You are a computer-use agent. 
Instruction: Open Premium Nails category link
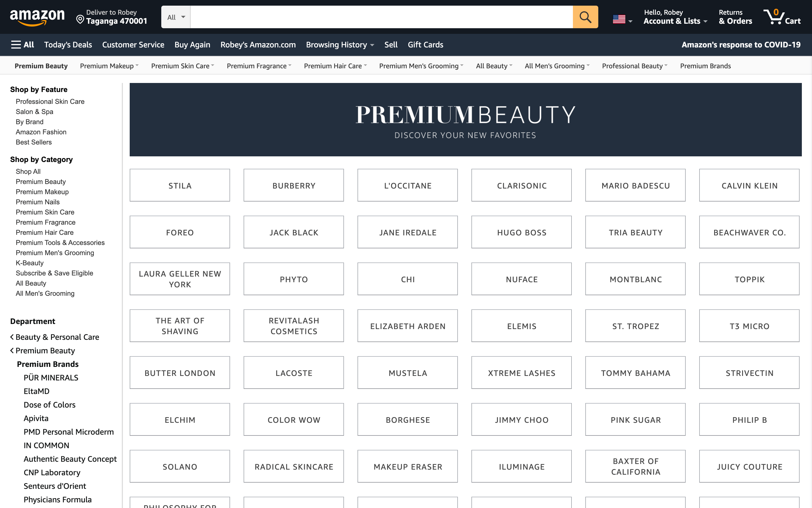(37, 202)
